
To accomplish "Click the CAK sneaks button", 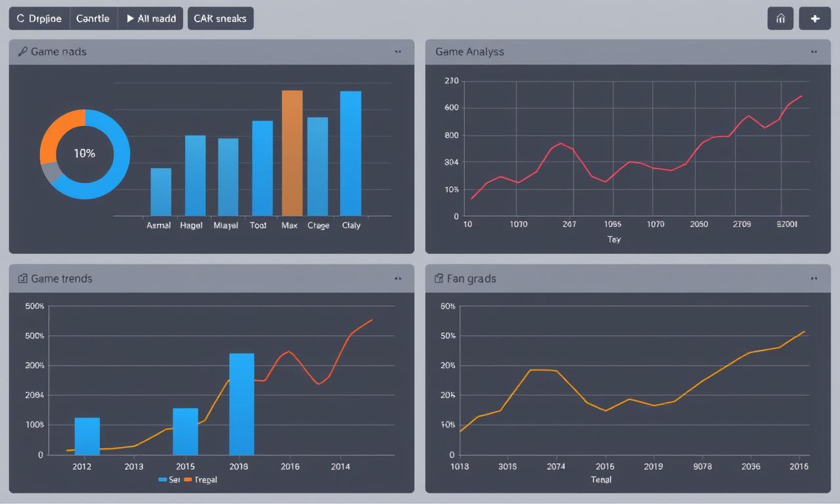I will (x=220, y=19).
